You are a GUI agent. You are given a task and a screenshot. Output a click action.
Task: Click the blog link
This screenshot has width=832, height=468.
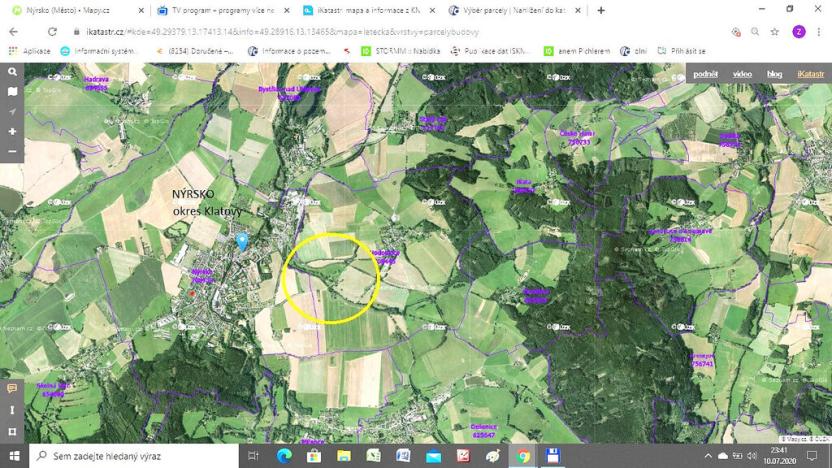tap(774, 74)
